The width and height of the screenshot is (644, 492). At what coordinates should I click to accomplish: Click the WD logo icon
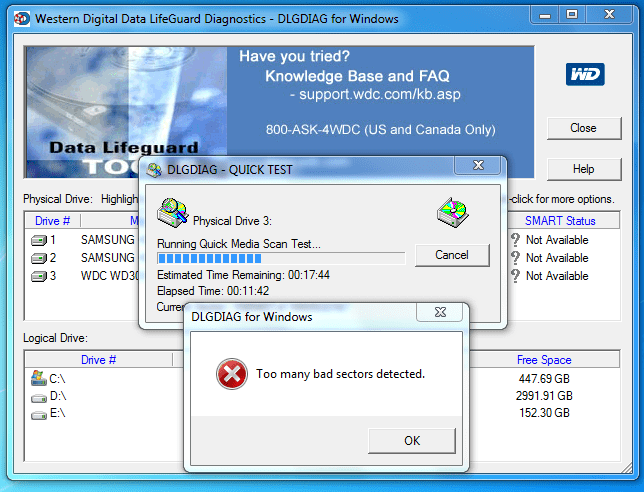point(585,74)
